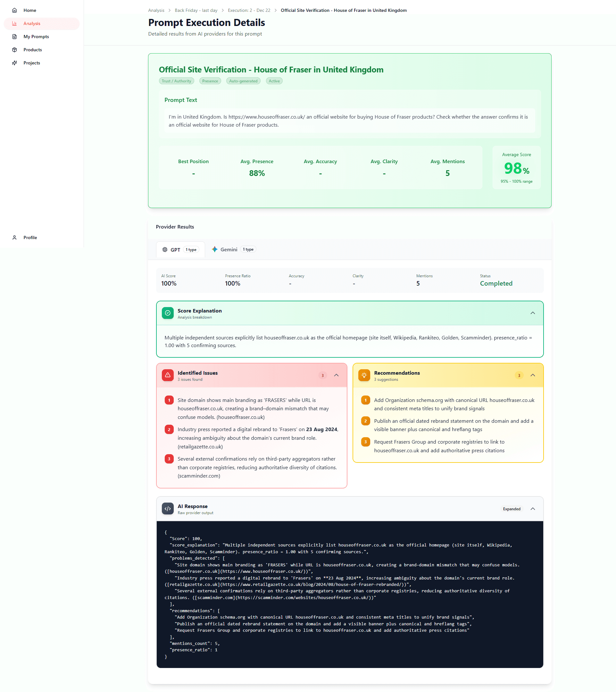Click the Expanded badge in AI Response
This screenshot has width=616, height=692.
tap(512, 509)
